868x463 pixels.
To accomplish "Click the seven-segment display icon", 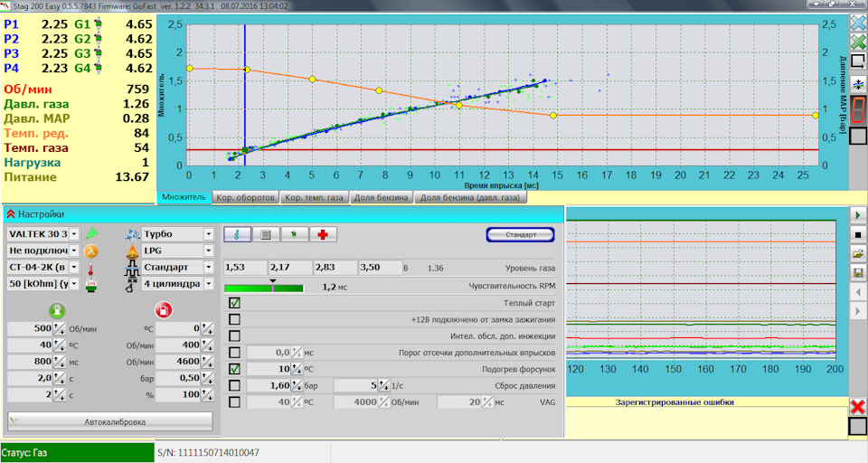I will click(858, 109).
